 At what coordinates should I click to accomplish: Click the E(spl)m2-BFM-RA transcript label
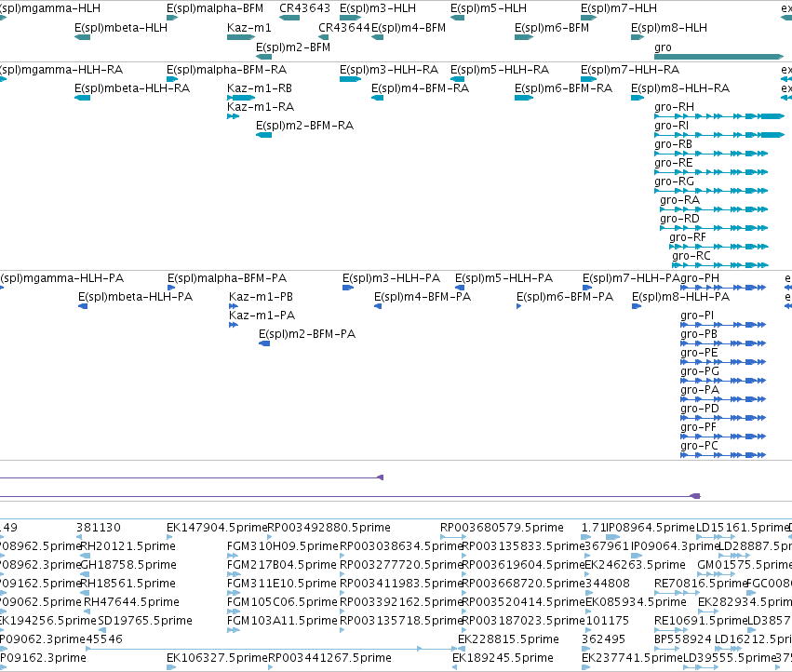point(304,126)
